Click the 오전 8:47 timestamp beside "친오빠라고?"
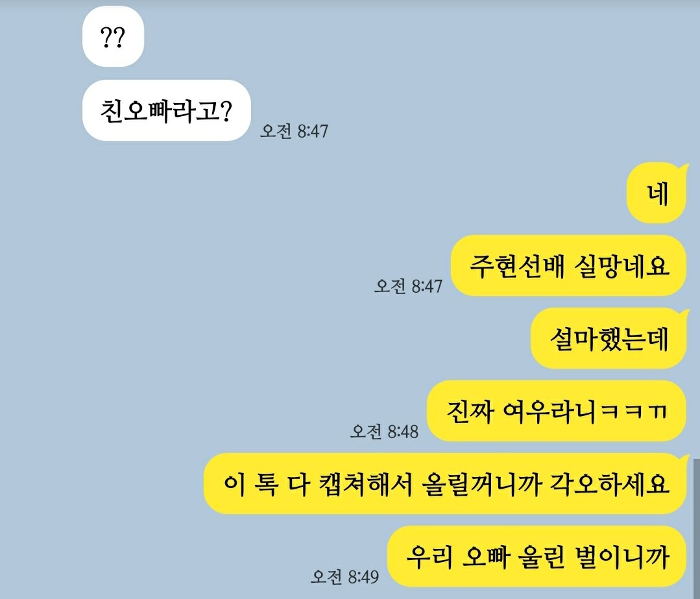 click(x=294, y=131)
